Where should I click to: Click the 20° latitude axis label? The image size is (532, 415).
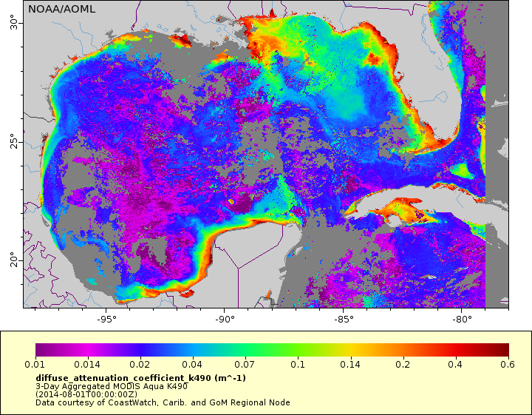tap(13, 260)
